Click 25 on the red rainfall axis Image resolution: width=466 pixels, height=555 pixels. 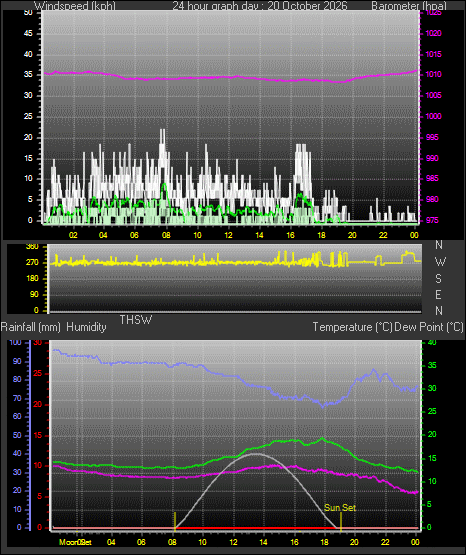click(x=38, y=373)
